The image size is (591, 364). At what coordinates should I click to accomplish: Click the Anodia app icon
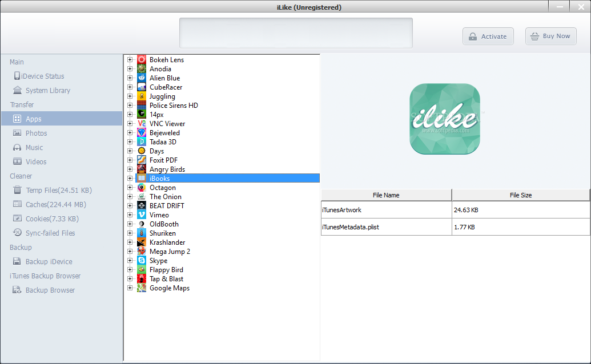142,69
